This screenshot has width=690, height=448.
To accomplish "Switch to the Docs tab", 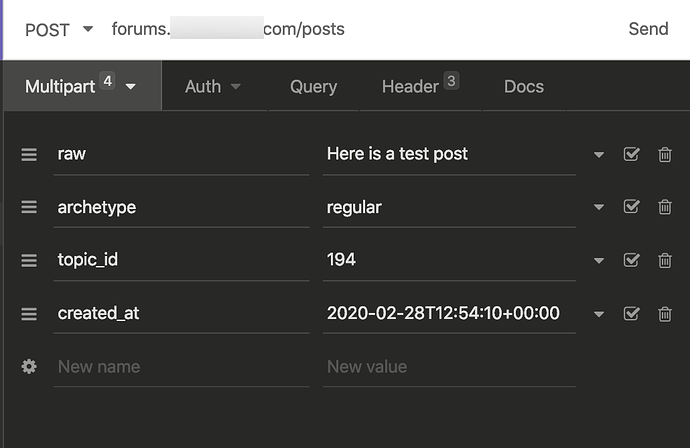I will (524, 86).
